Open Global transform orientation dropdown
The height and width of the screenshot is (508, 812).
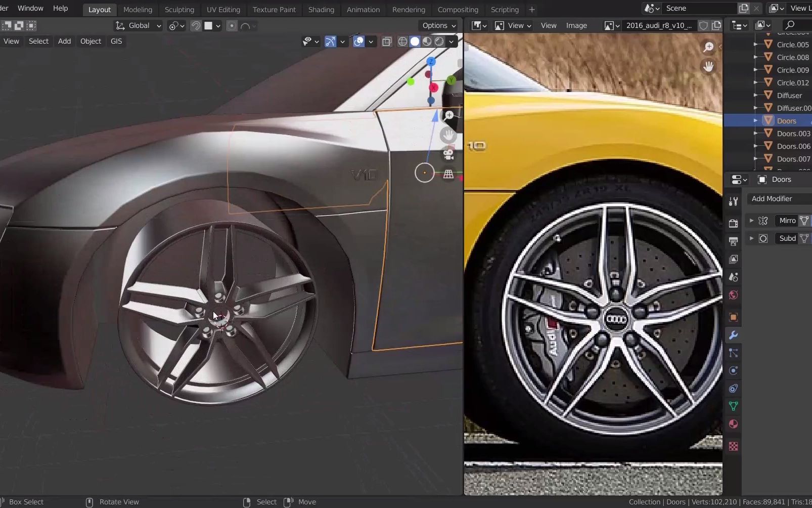[138, 25]
